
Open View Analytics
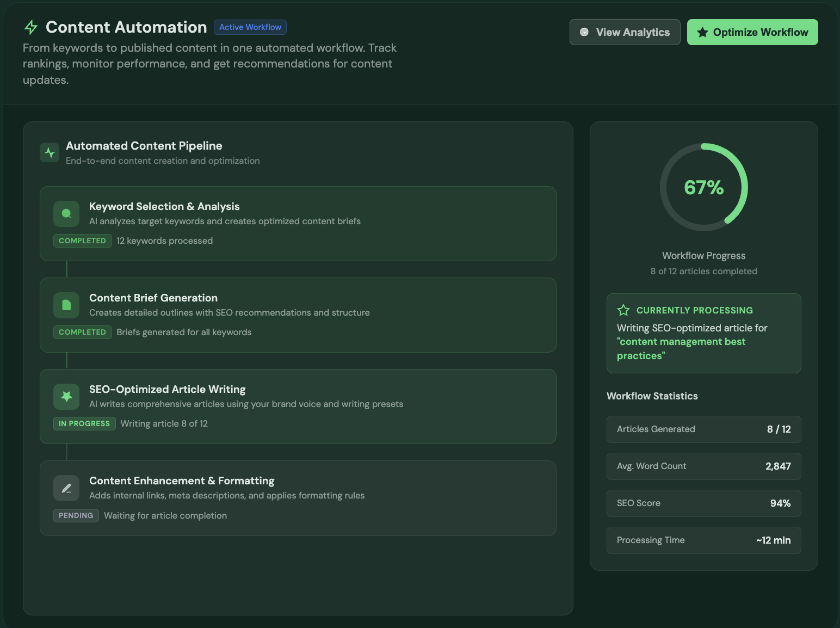click(625, 33)
